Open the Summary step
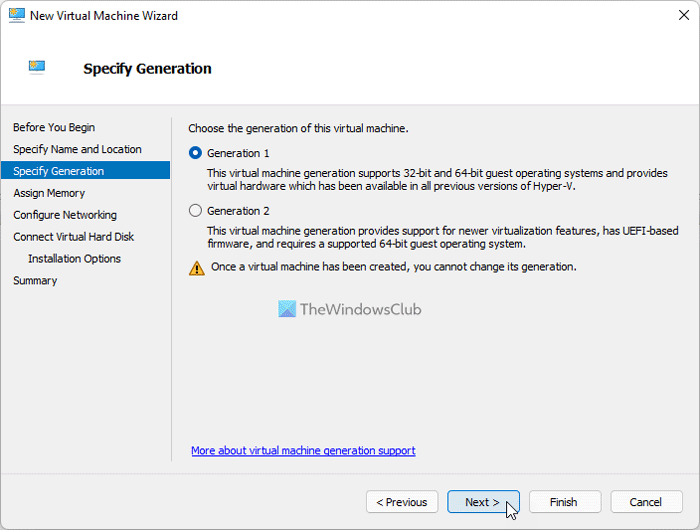Screen dimensions: 700x530 (35, 281)
